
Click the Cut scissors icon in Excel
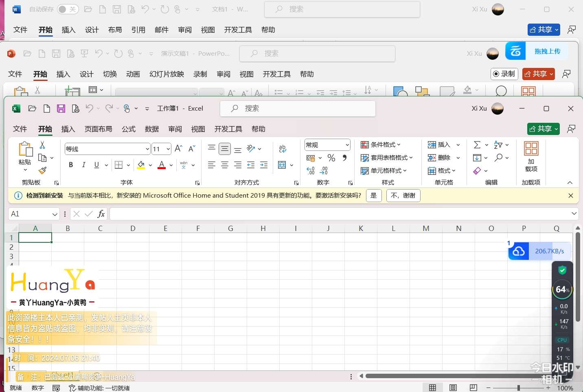[x=42, y=145]
